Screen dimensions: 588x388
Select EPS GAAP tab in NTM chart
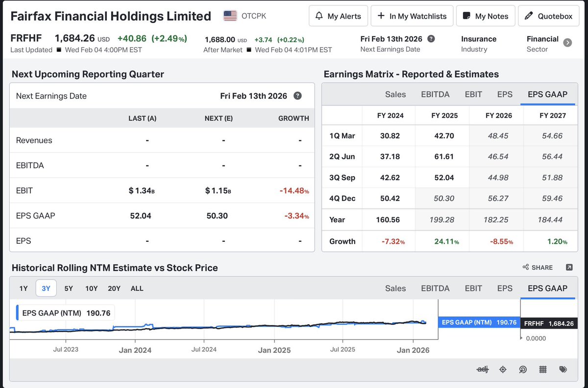point(547,288)
